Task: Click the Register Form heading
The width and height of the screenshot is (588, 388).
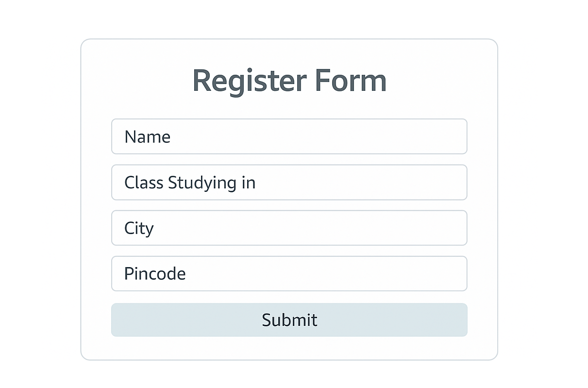Action: [x=289, y=80]
